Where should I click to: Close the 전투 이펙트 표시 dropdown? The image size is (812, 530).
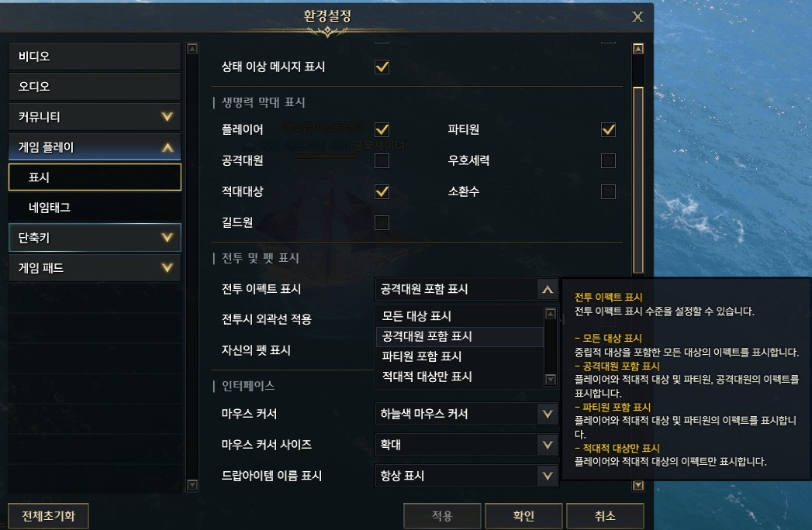[x=548, y=289]
